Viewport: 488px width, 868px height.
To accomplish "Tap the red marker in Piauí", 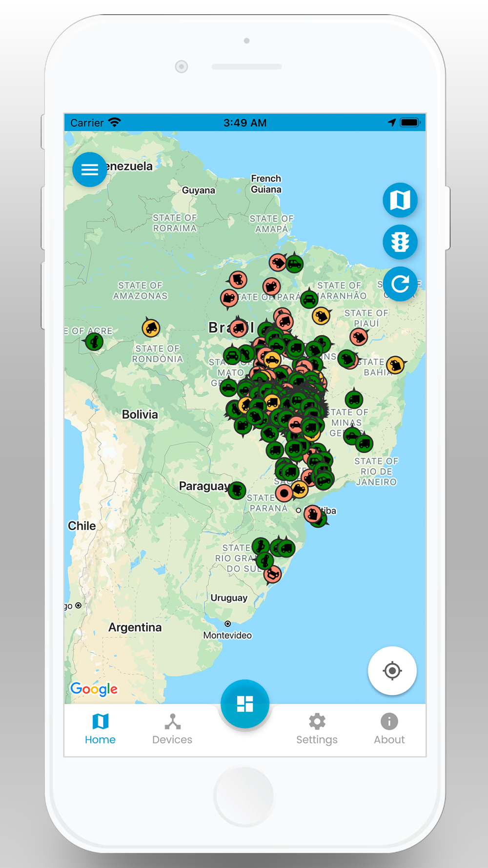I will (x=359, y=336).
